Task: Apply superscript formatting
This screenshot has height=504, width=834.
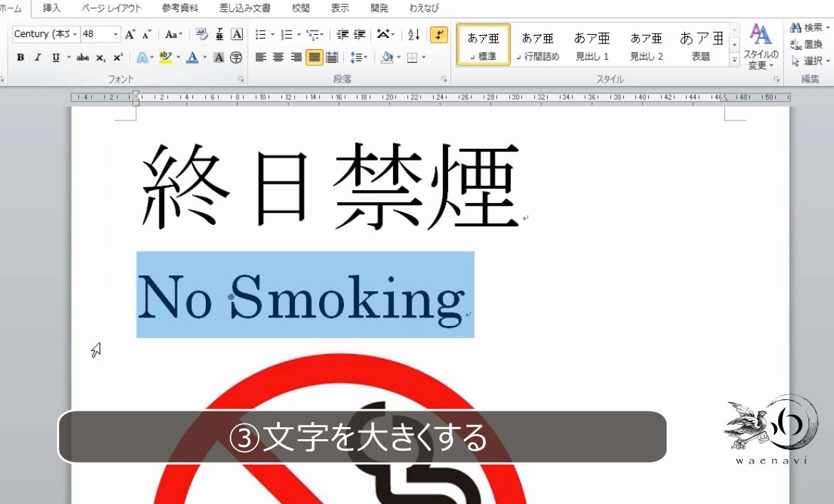Action: pos(118,58)
